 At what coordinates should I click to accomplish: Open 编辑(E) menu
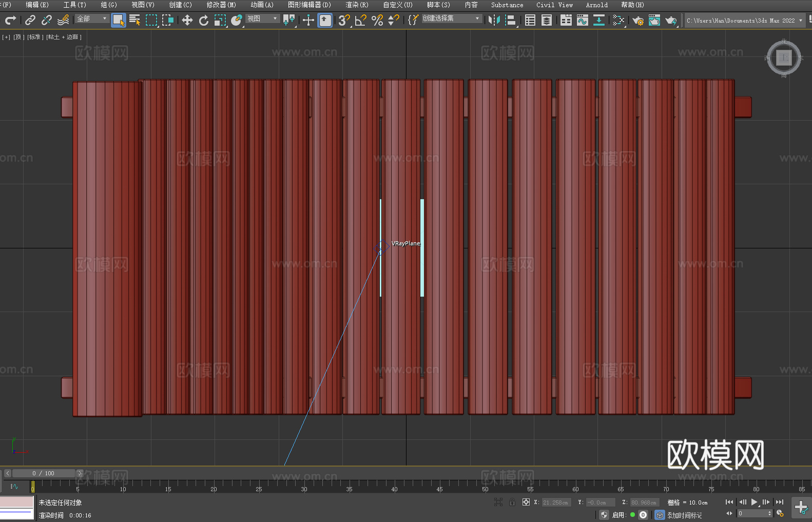click(x=37, y=5)
